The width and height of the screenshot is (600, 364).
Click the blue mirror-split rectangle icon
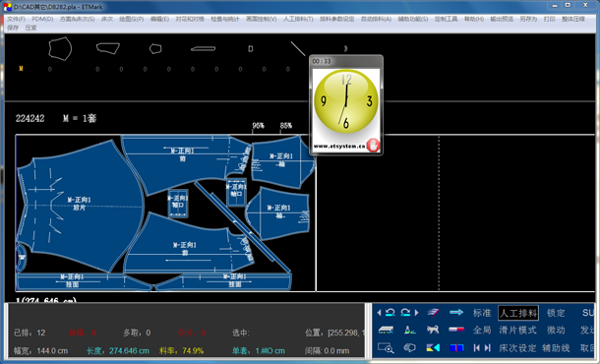click(x=456, y=347)
